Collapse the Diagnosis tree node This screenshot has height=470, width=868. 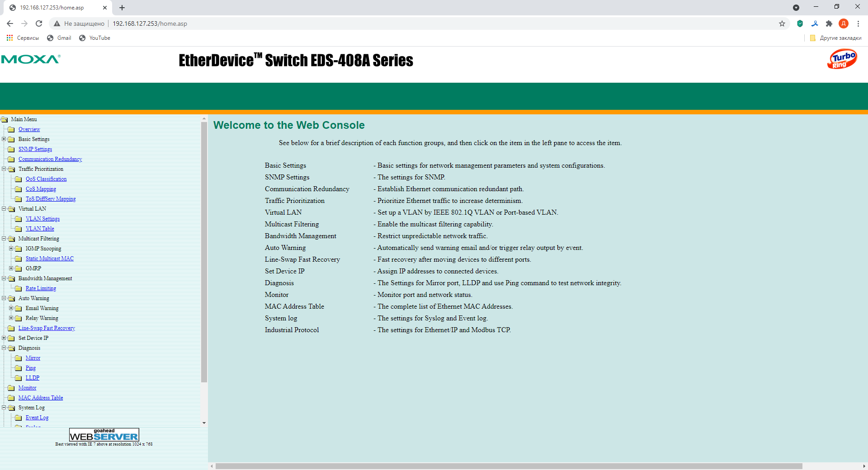(4, 348)
